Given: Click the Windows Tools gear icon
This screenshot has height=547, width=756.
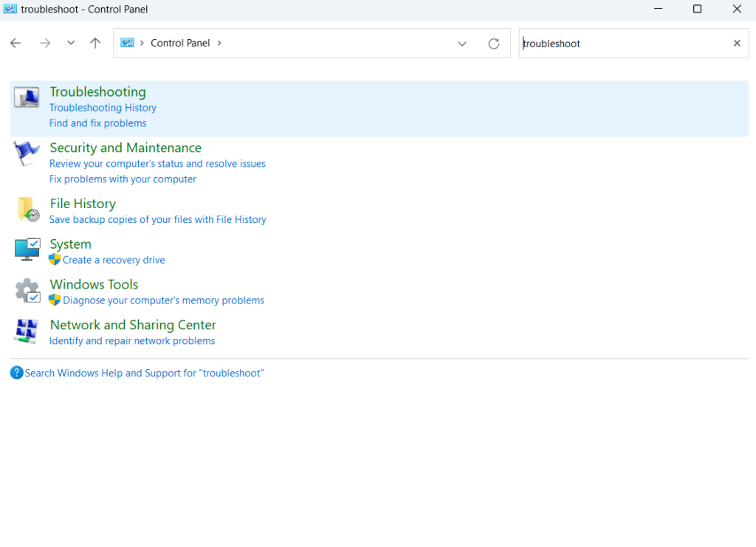Looking at the screenshot, I should [27, 290].
